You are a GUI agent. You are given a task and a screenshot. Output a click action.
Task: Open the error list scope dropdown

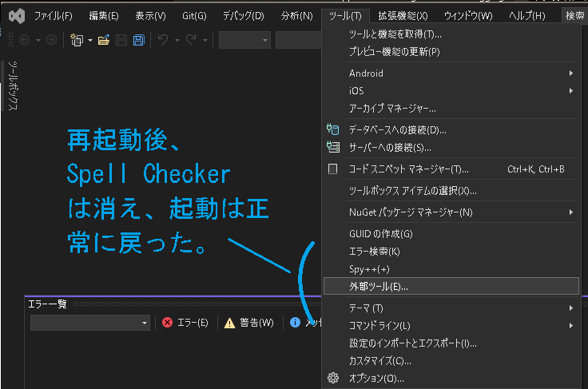click(x=90, y=323)
